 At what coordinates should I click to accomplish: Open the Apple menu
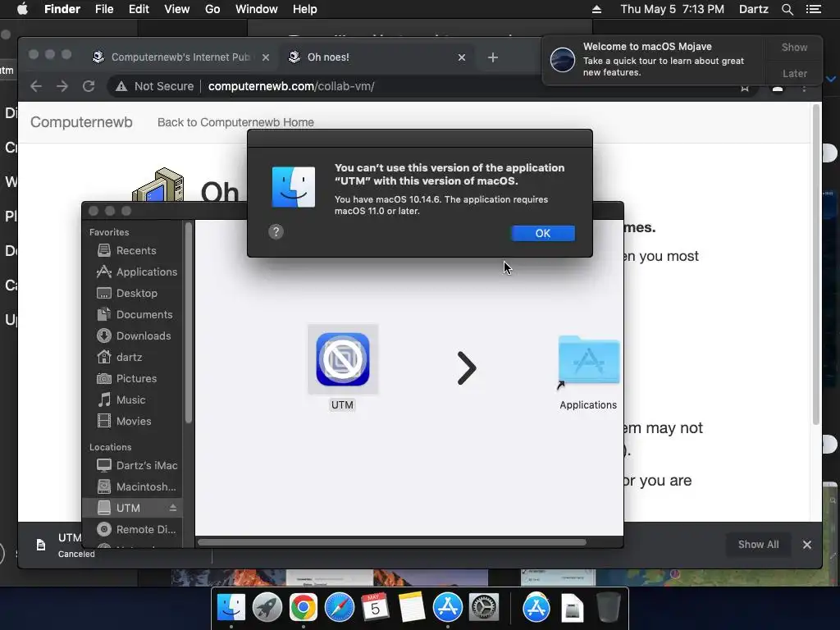[22, 9]
